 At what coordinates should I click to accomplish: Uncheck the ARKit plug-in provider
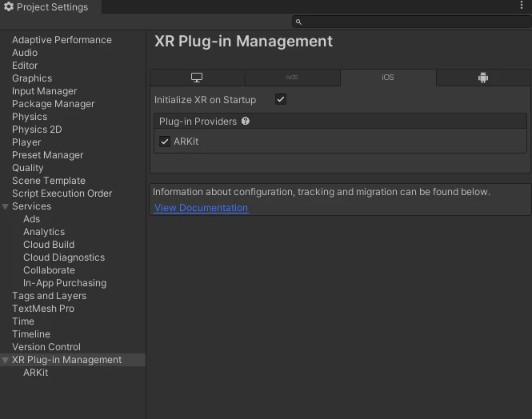click(x=165, y=142)
